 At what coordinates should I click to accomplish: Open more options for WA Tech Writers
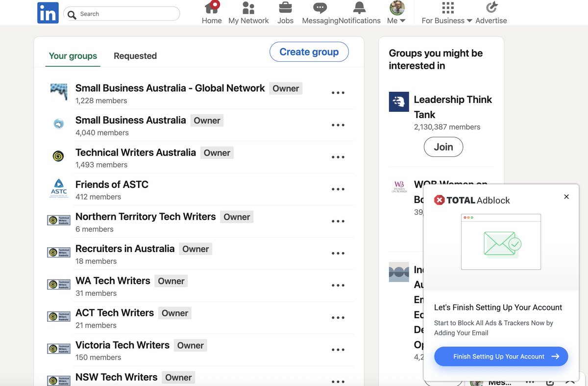tap(338, 285)
